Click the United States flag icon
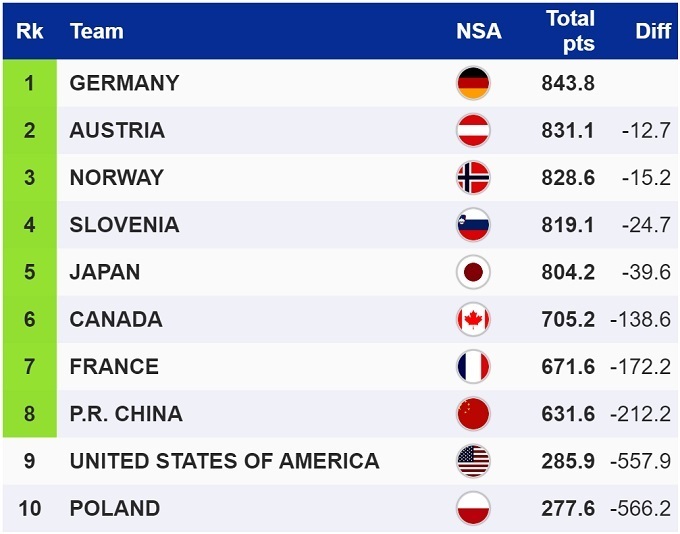680x534 pixels. coord(473,461)
